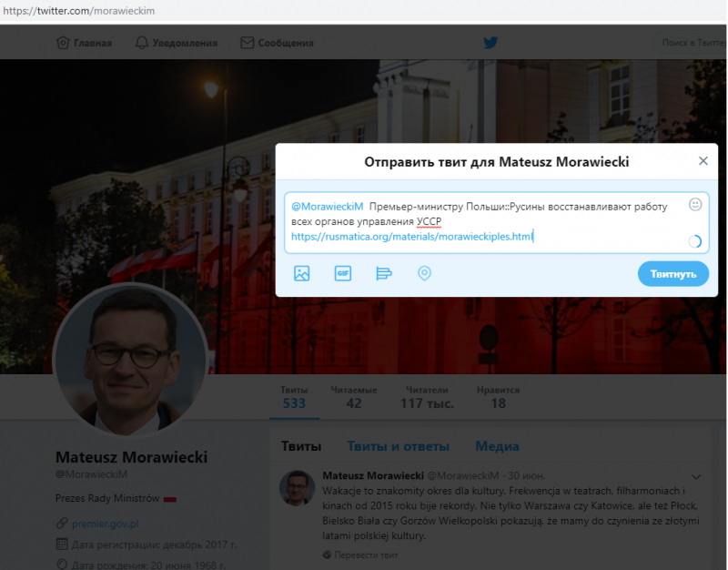This screenshot has width=728, height=570.
Task: Click the large profile photo
Action: 130,360
